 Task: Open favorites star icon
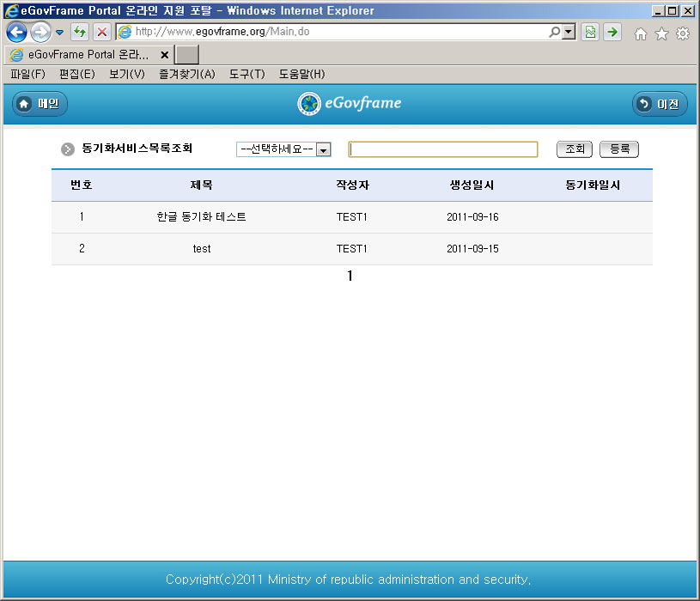click(661, 33)
